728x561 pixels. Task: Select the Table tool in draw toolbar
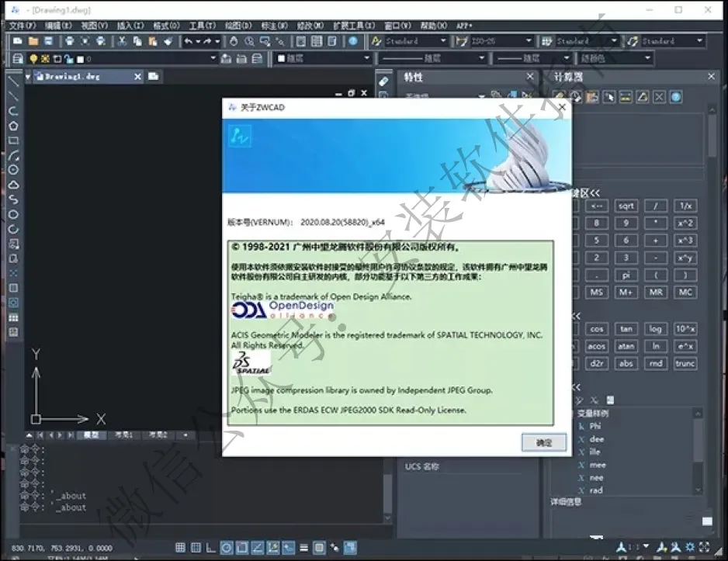click(13, 317)
